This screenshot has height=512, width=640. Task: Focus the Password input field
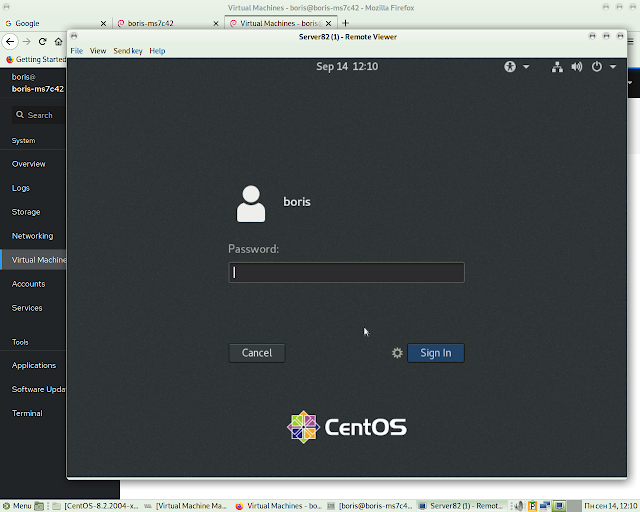point(346,272)
